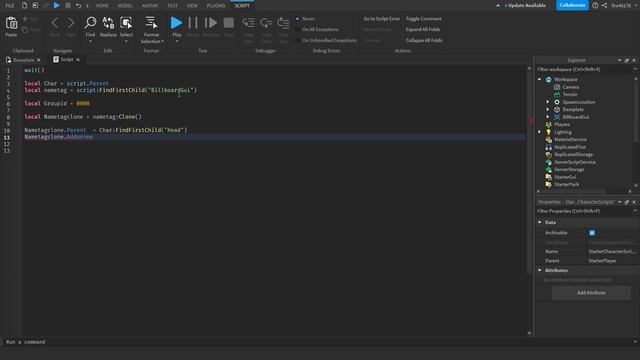Select MaterialService in Explorer
This screenshot has width=640, height=360.
[571, 140]
